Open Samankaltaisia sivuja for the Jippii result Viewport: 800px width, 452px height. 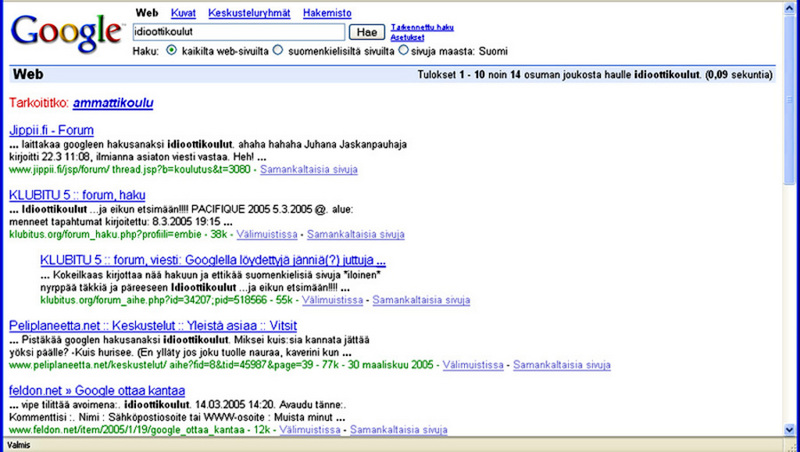point(309,169)
